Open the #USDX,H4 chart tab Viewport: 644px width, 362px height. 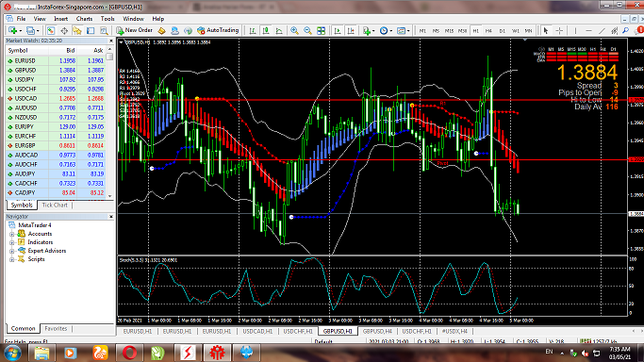[x=454, y=331]
